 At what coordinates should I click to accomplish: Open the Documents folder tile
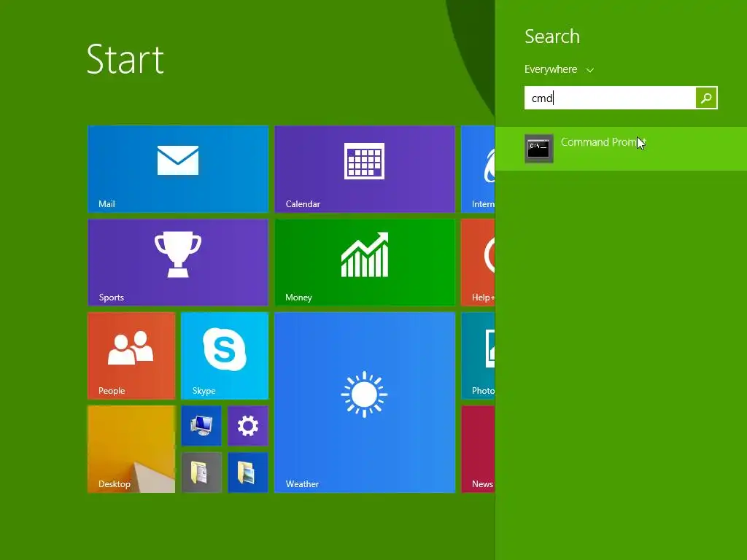(x=201, y=472)
